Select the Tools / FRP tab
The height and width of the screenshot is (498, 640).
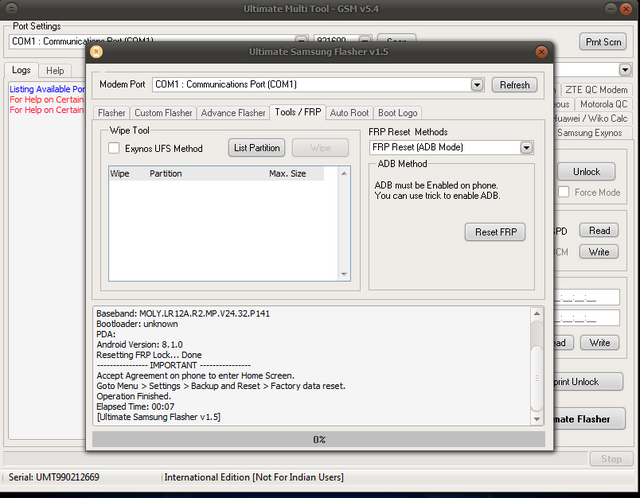click(x=298, y=112)
